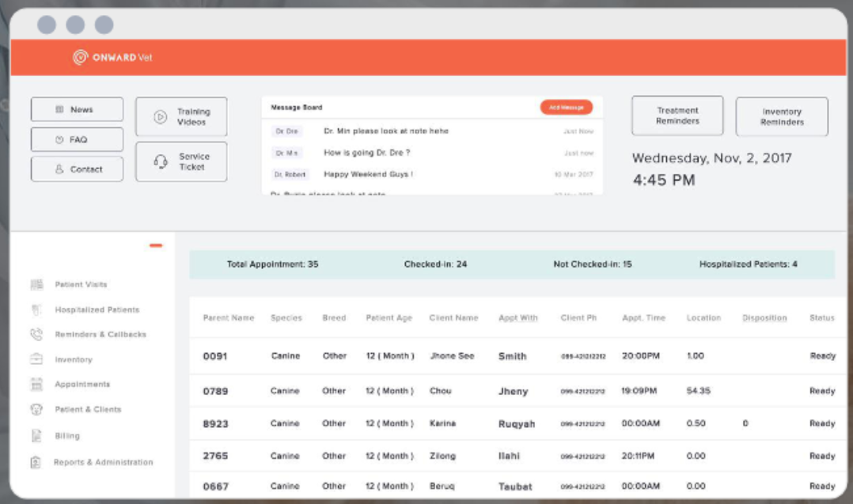Select Patient Visits menu item

81,284
